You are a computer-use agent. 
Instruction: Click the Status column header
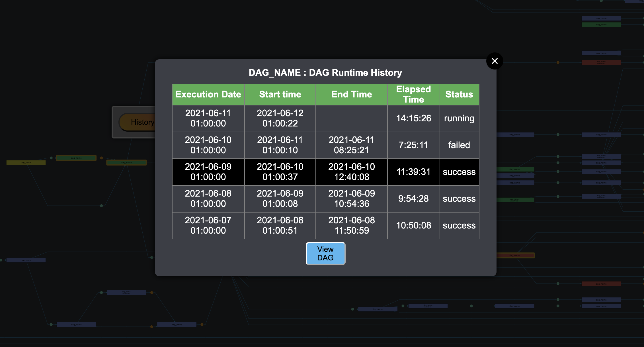[459, 94]
